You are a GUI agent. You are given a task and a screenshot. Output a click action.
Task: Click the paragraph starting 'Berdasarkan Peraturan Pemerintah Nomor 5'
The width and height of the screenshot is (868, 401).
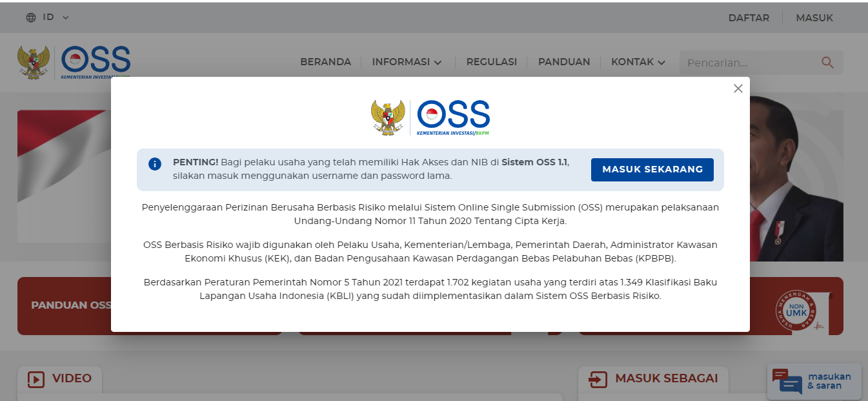point(430,289)
